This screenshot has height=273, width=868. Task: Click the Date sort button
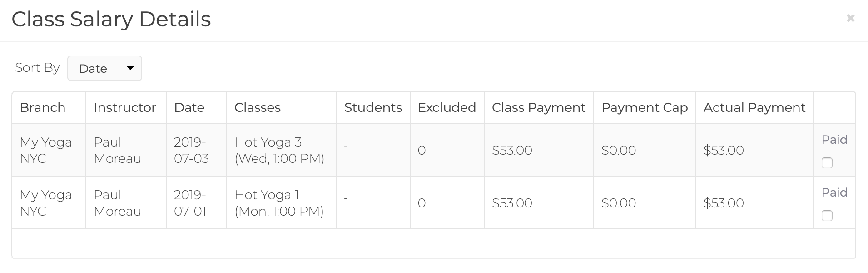click(93, 68)
